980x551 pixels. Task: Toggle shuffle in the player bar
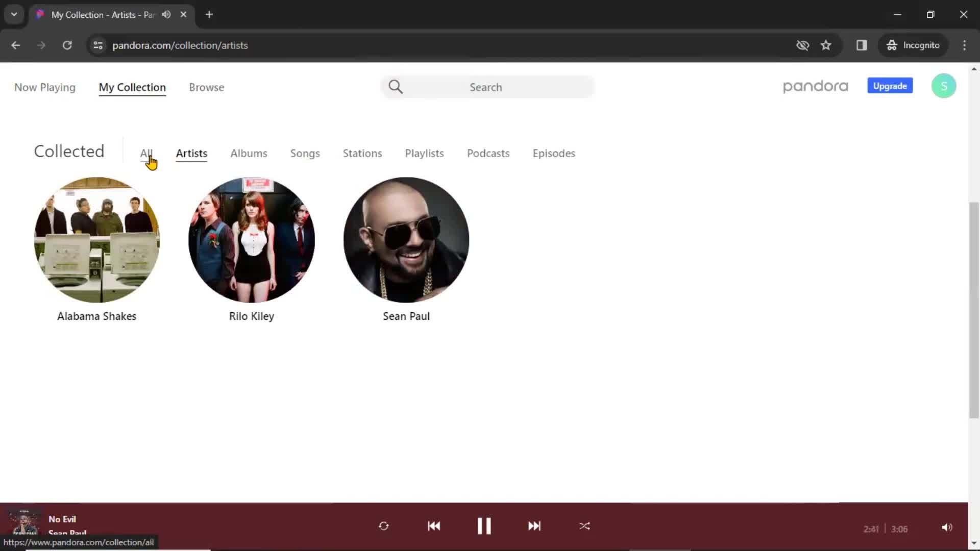(x=584, y=526)
